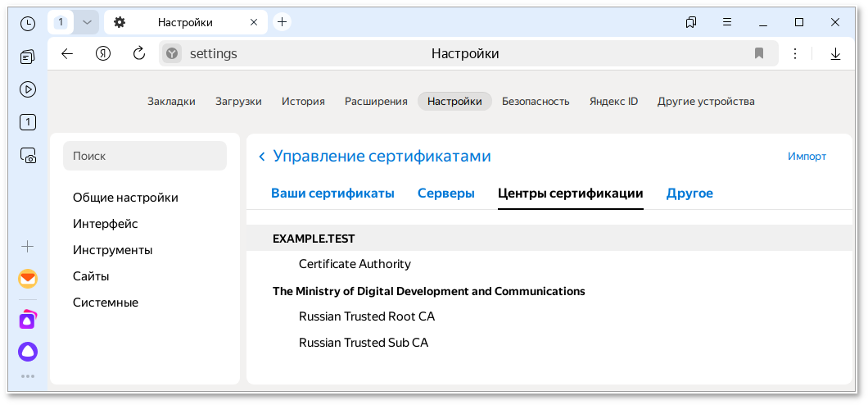868x405 pixels.
Task: Select the Certificate Authority entry
Action: 355,264
